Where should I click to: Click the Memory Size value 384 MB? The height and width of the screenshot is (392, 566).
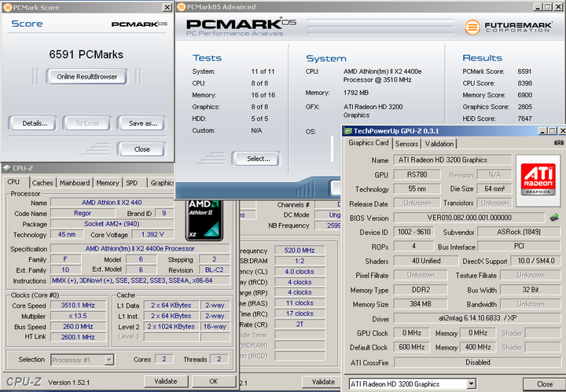tap(421, 304)
